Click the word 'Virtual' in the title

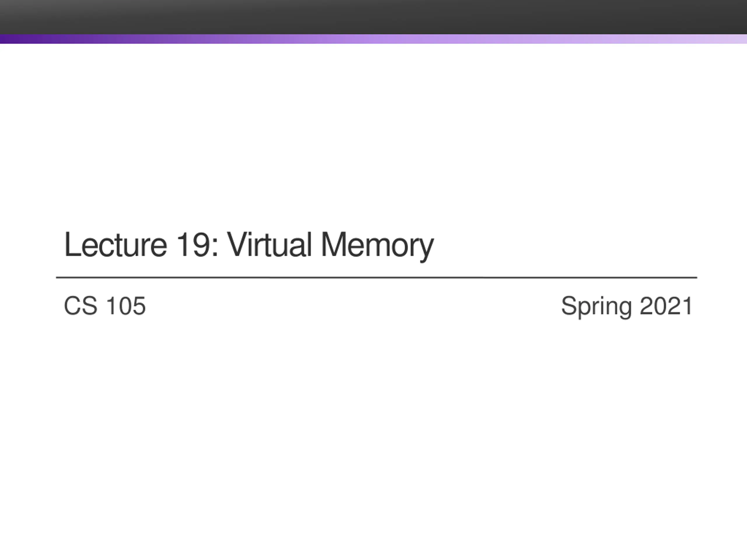(x=269, y=245)
